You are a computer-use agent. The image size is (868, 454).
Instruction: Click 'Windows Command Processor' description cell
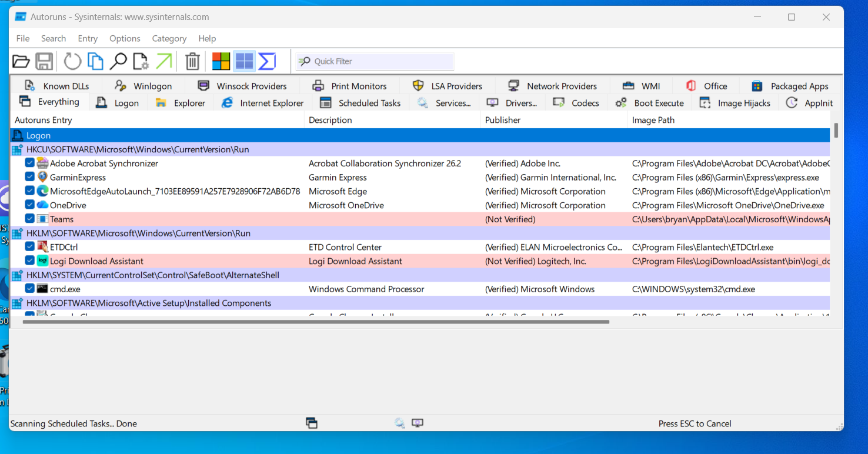(x=366, y=289)
